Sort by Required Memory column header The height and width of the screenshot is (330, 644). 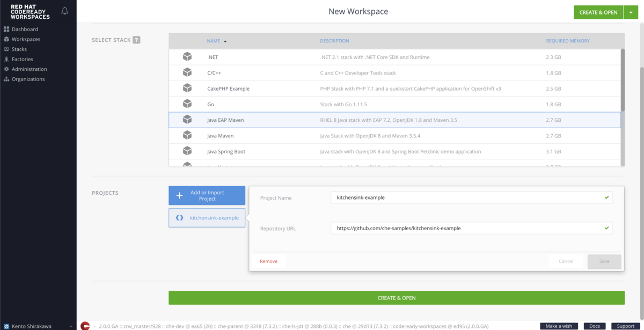568,41
